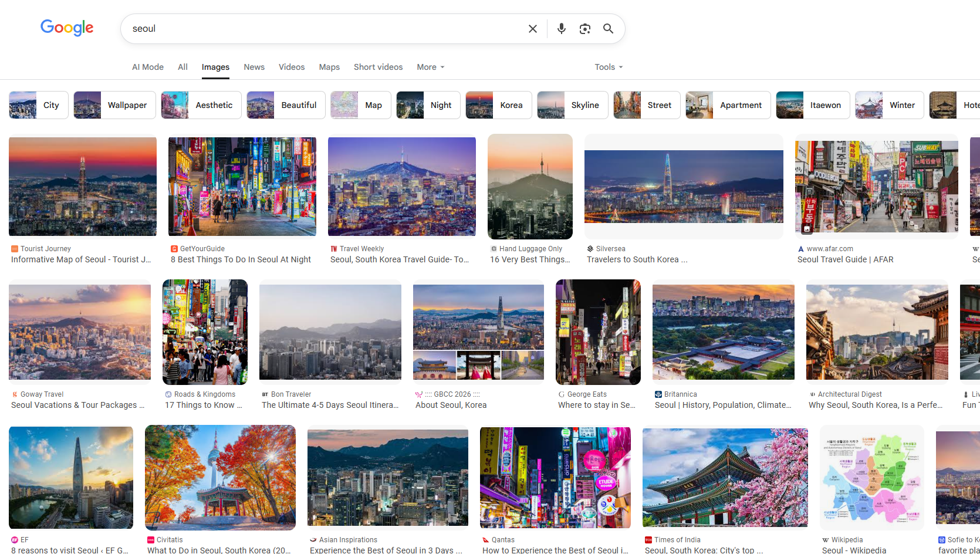Click the EF favicon
The height and width of the screenshot is (554, 980).
[x=15, y=540]
